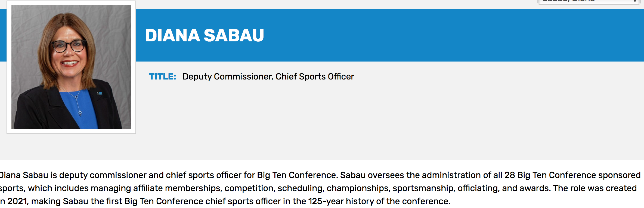
Task: Click the blue TITLE: label
Action: (162, 77)
